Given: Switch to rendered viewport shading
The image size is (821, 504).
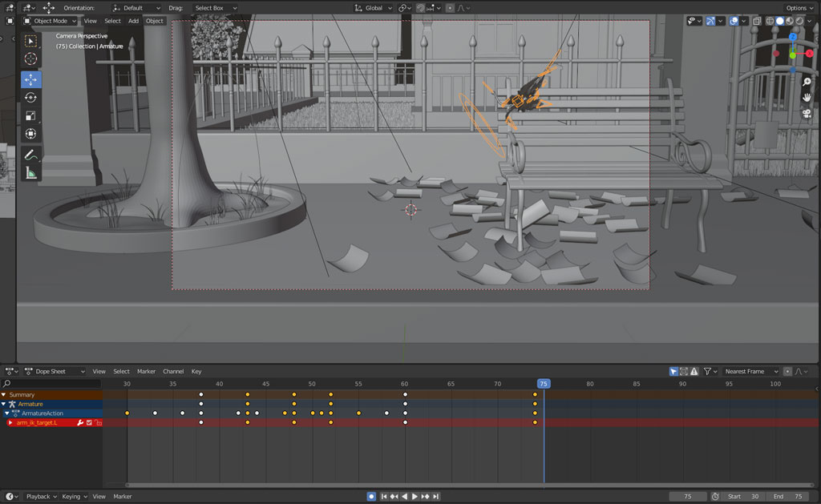Looking at the screenshot, I should coord(799,21).
